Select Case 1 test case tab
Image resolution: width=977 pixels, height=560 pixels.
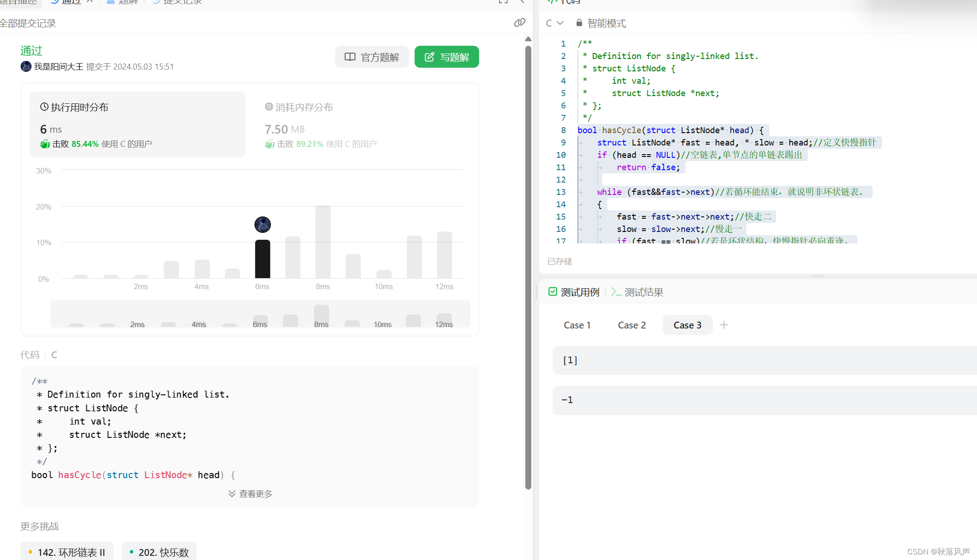click(x=577, y=324)
